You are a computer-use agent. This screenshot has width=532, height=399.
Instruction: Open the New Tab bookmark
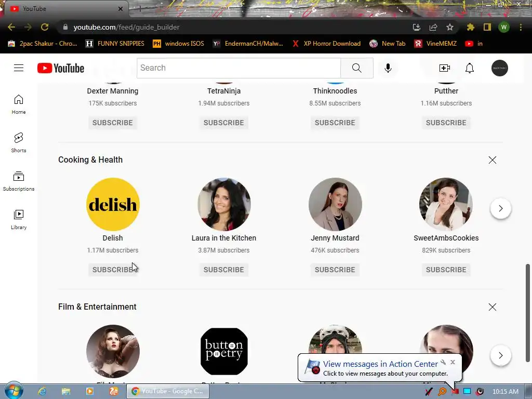387,44
